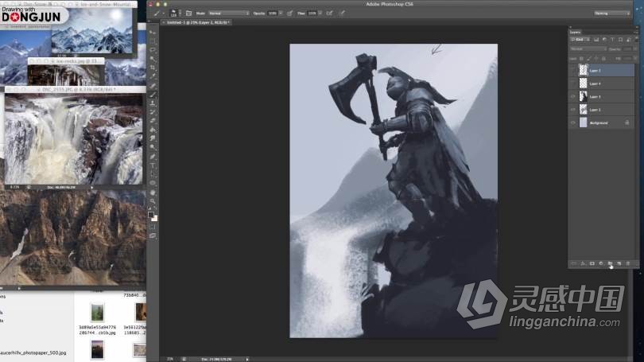Select the Pen tool
The height and width of the screenshot is (362, 644).
(x=153, y=157)
